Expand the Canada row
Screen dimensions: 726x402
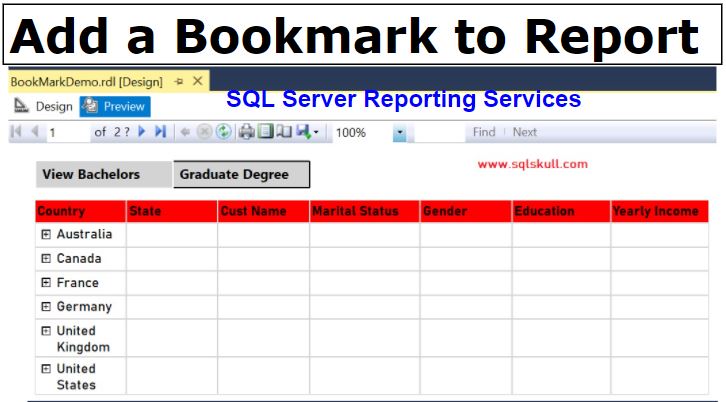(x=46, y=258)
